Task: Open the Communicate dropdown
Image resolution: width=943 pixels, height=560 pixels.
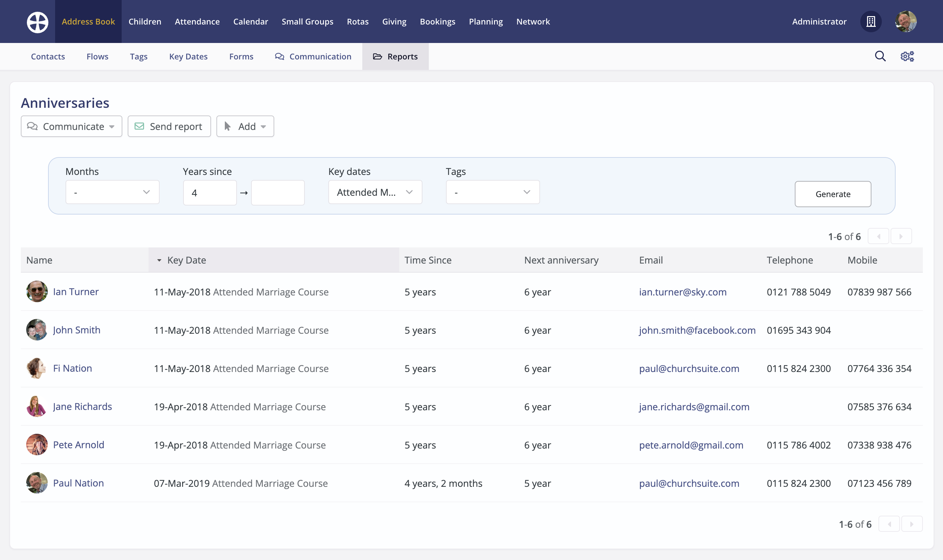Action: (71, 127)
